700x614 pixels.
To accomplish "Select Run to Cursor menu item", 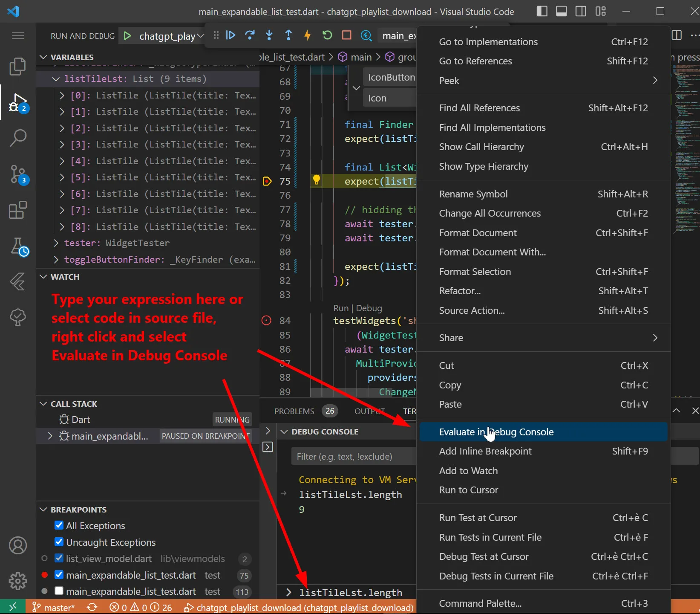I will click(x=543, y=490).
